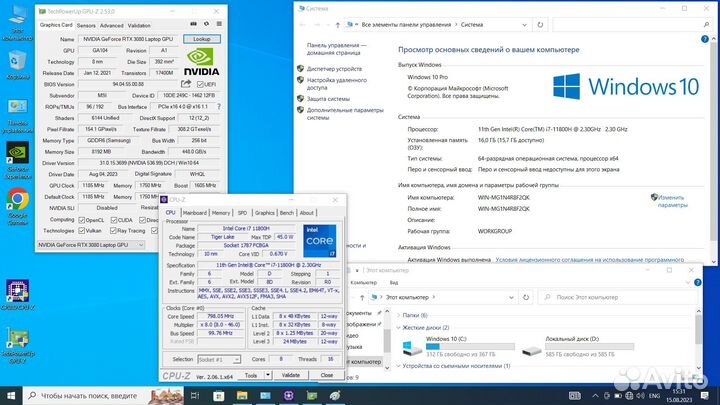This screenshot has height=405, width=720.
Task: Click the GPU-Z refresh icon
Action: [x=207, y=24]
